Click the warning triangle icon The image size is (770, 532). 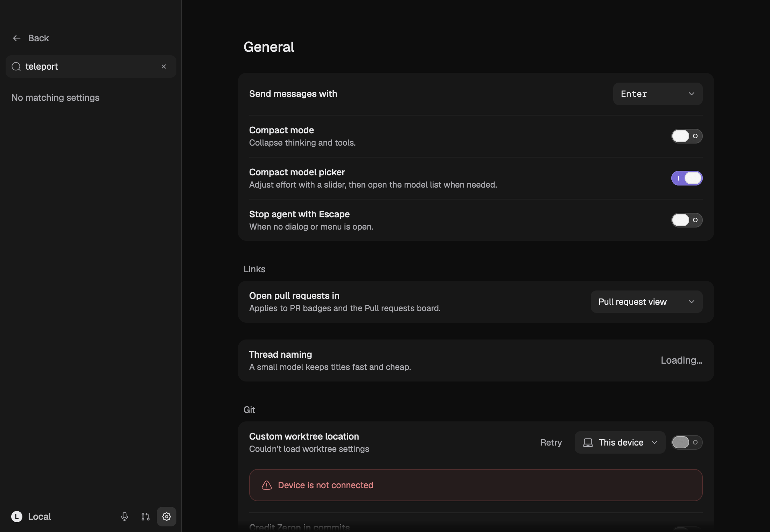coord(267,485)
